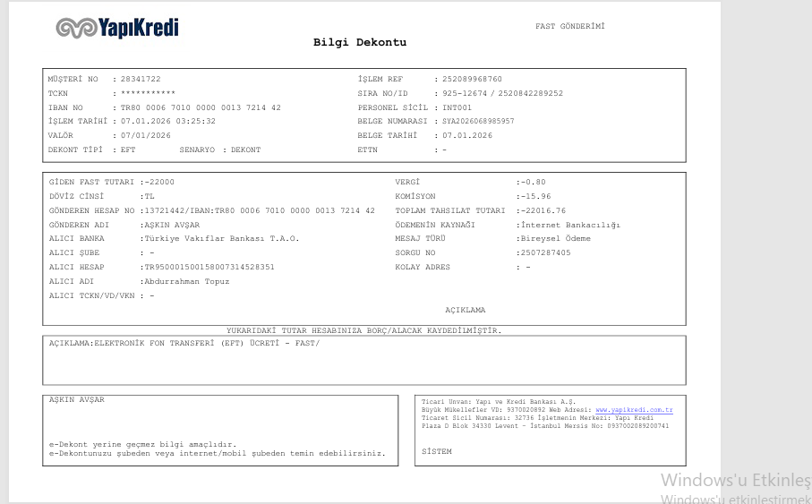Select the masked TCKN asterisks value
Screen dimensions: 812x504
tap(148, 93)
